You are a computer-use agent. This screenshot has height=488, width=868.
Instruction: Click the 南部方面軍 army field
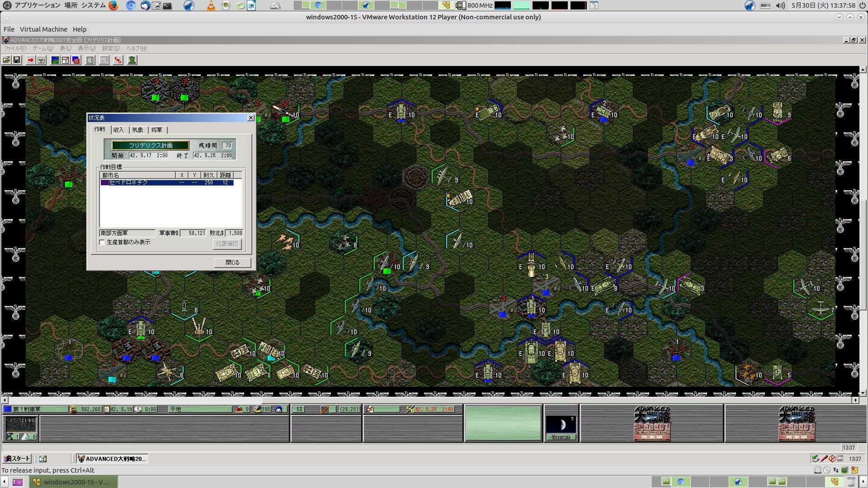(127, 233)
